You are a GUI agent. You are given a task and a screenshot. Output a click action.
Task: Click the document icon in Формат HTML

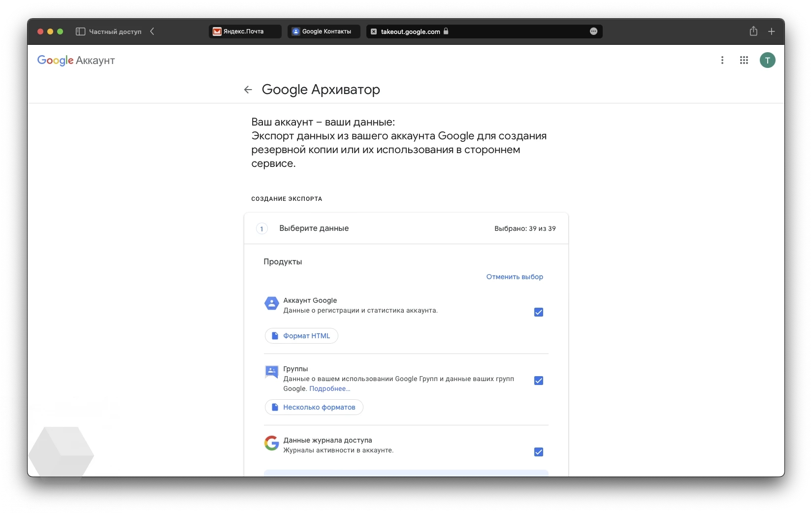[275, 336]
